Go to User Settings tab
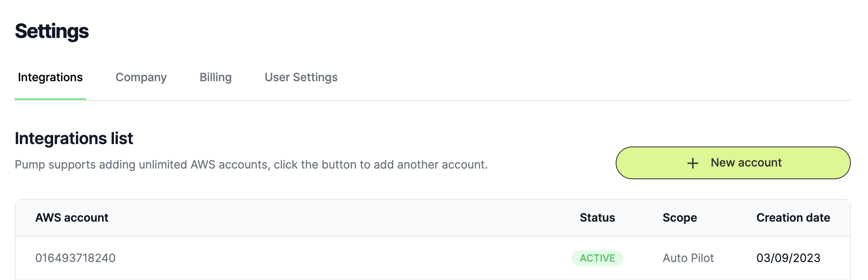Viewport: 868px width, 280px height. click(301, 77)
